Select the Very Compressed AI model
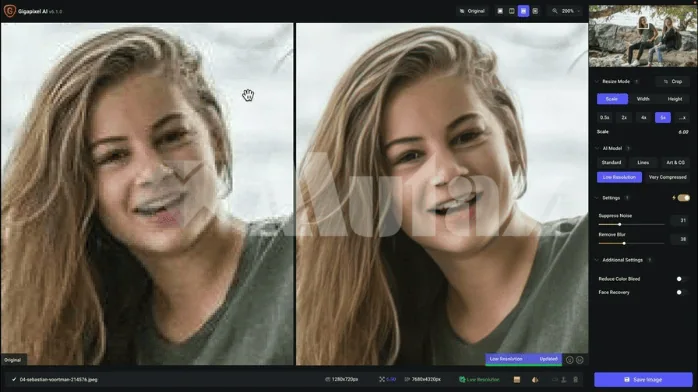The height and width of the screenshot is (392, 698). pyautogui.click(x=667, y=177)
